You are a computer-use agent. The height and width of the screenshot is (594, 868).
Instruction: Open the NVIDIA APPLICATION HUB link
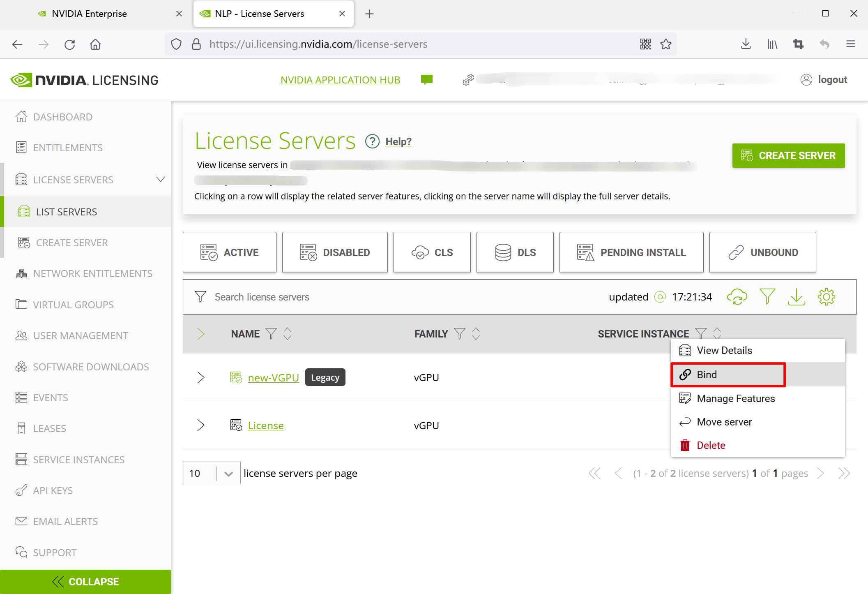[340, 80]
